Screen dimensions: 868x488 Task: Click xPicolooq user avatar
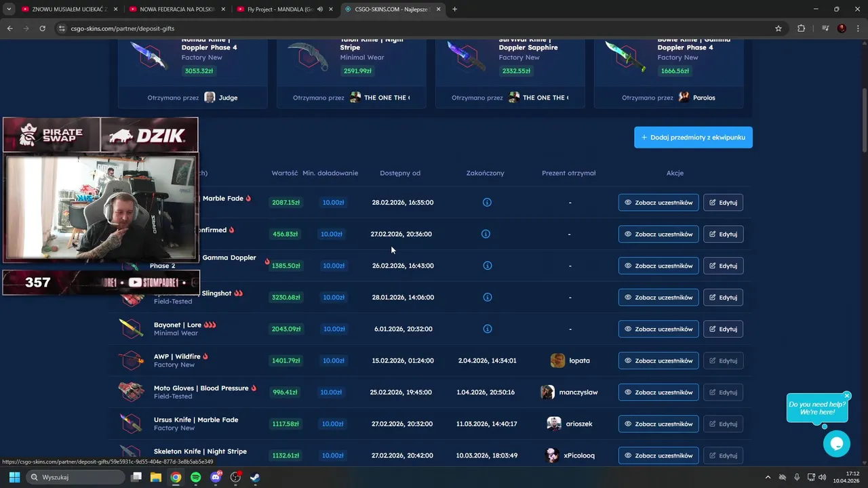[553, 455]
